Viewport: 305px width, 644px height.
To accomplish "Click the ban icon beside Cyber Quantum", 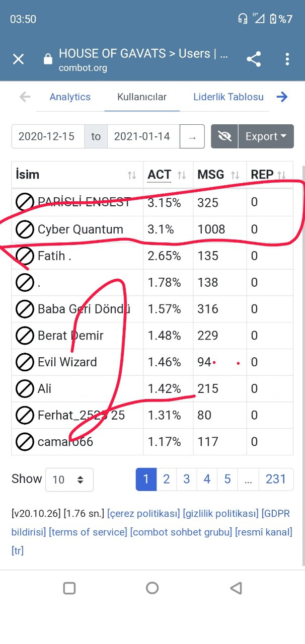I will tap(25, 229).
